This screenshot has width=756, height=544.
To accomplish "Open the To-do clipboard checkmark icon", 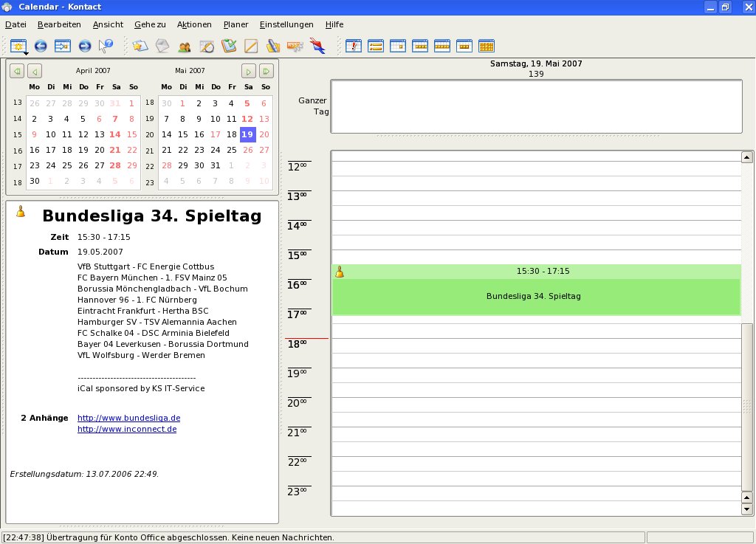I will (229, 47).
